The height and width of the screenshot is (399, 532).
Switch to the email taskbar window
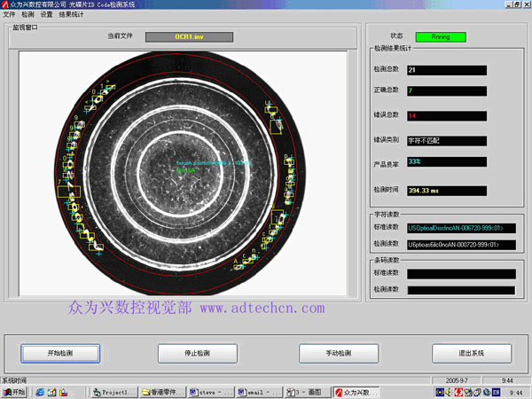(x=257, y=392)
